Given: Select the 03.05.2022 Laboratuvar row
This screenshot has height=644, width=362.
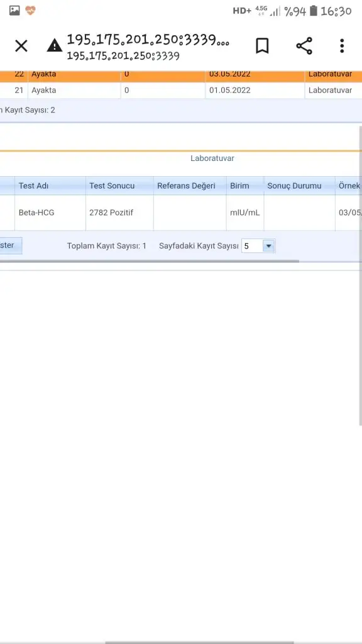Looking at the screenshot, I should 181,75.
